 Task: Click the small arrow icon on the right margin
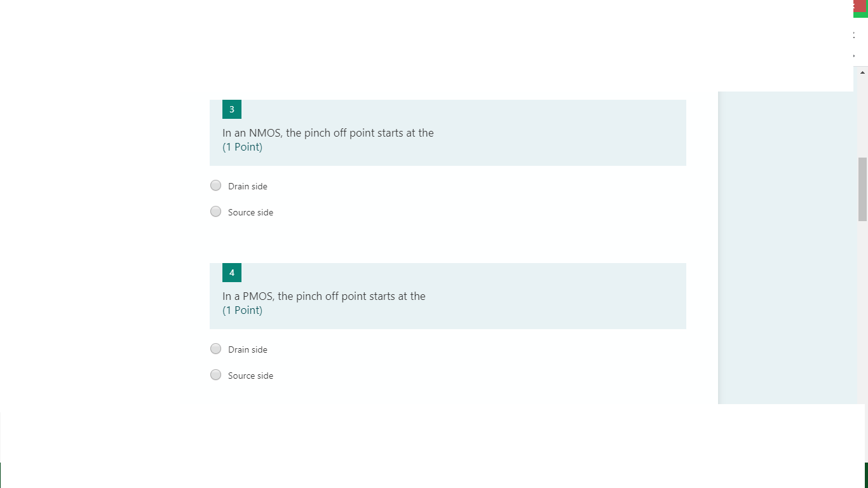point(853,55)
